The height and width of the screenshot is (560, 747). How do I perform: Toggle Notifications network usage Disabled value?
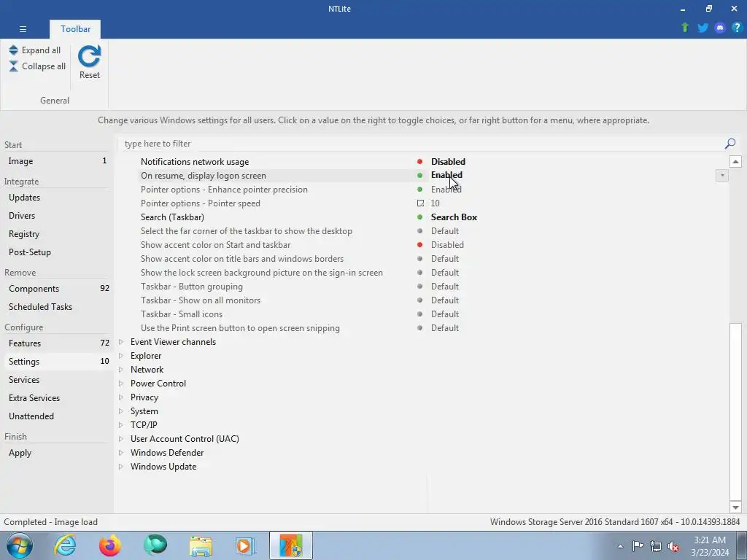coord(449,162)
